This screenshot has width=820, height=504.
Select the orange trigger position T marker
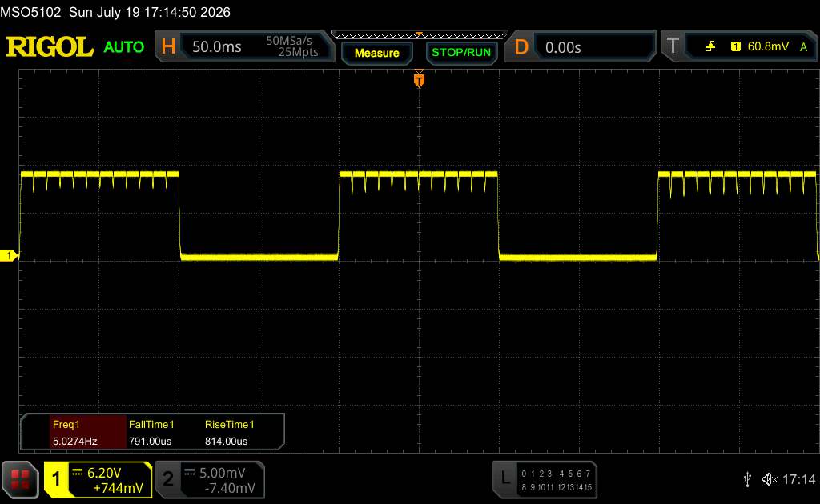pos(419,81)
